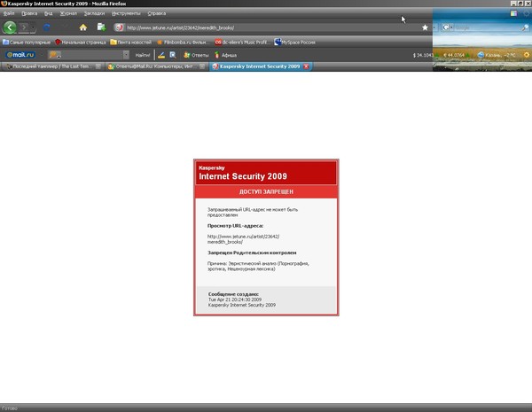Focus the address bar showing the jetune.ru URL
This screenshot has width=532, height=412.
(271, 27)
